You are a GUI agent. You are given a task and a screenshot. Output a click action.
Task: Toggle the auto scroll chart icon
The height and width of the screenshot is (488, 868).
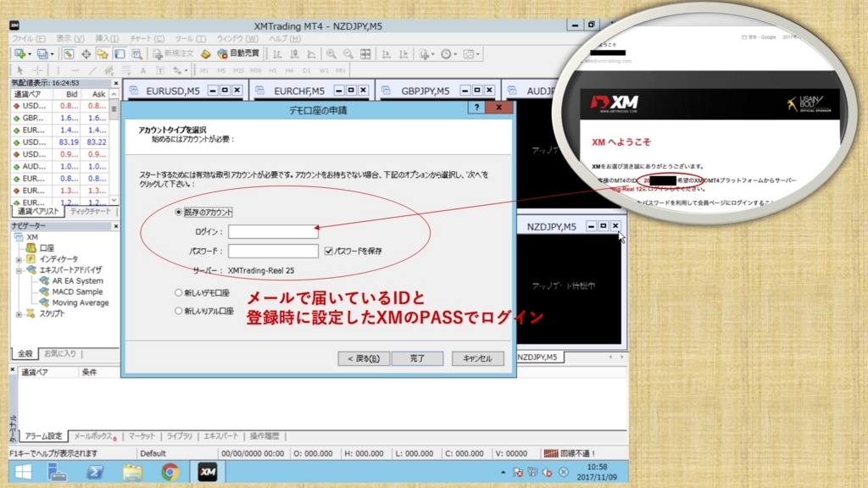pos(387,53)
